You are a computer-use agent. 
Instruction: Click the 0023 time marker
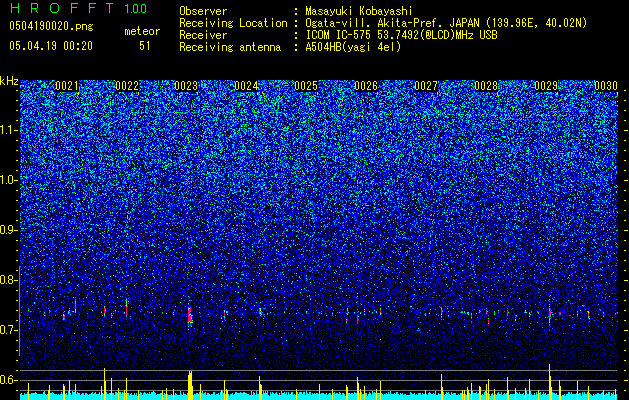[186, 86]
